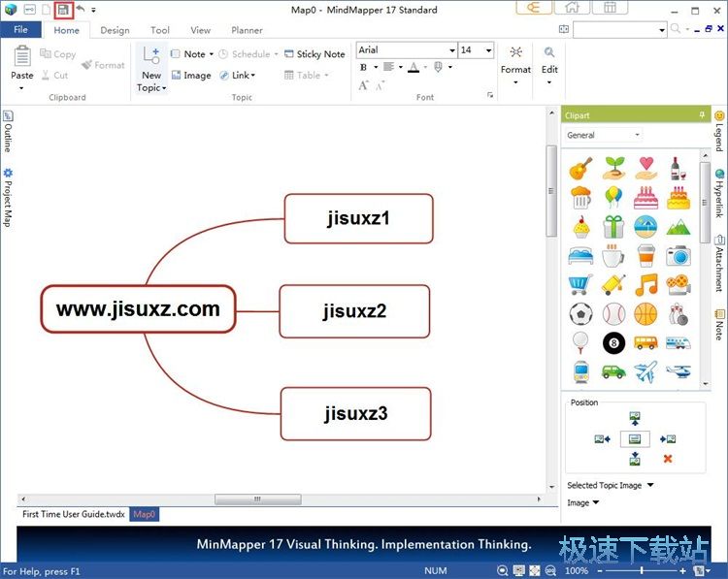Click the Save icon in quick access toolbar
The height and width of the screenshot is (579, 728).
(64, 10)
